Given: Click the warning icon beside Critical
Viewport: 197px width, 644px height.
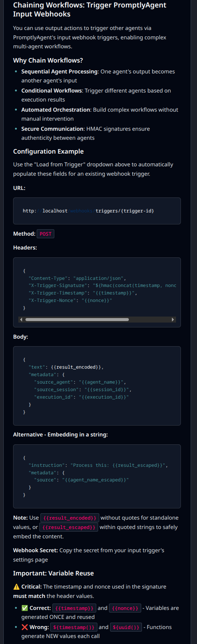Looking at the screenshot, I should tap(16, 587).
